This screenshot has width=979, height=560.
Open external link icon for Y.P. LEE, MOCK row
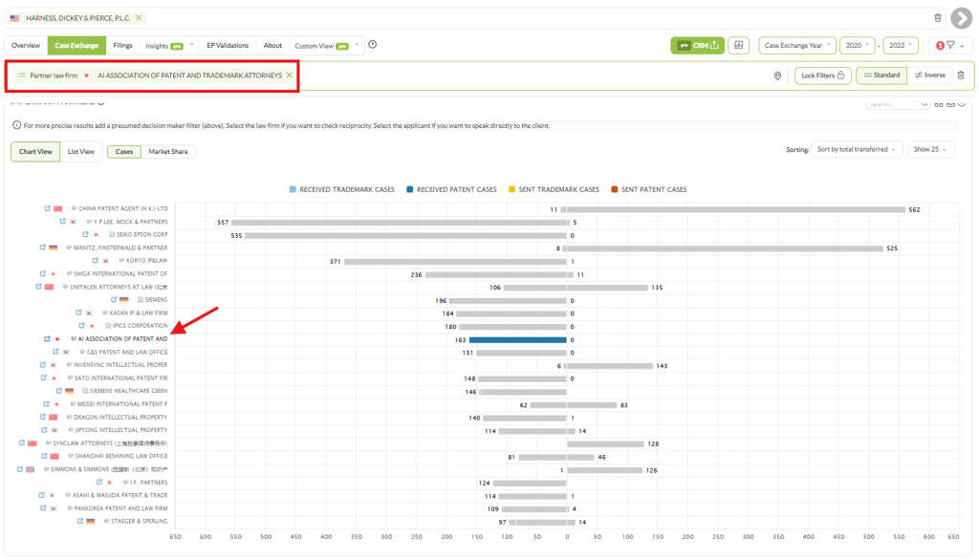[x=62, y=222]
